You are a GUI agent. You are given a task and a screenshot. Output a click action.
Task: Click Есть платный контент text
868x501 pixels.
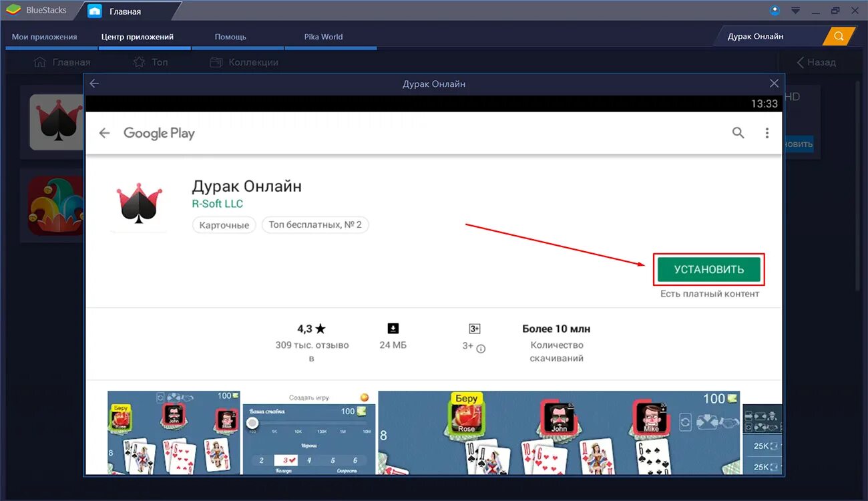(710, 293)
